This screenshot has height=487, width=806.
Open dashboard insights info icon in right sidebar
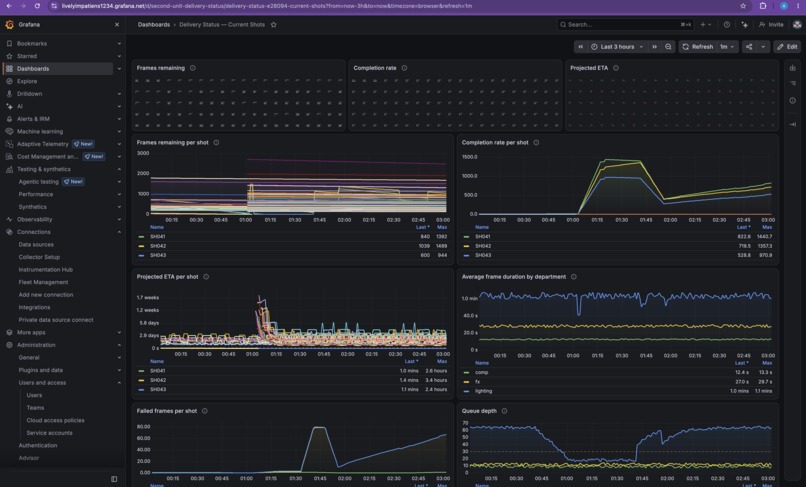tap(793, 101)
